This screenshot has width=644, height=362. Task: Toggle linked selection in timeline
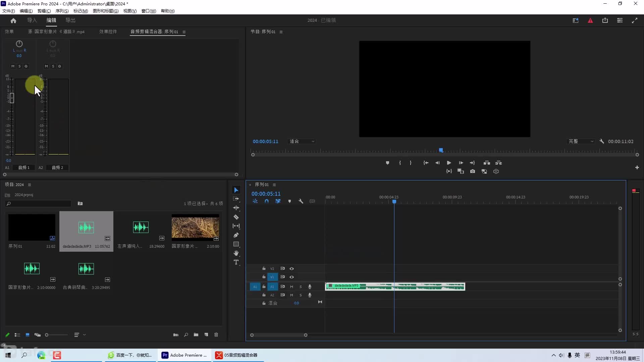click(x=278, y=201)
